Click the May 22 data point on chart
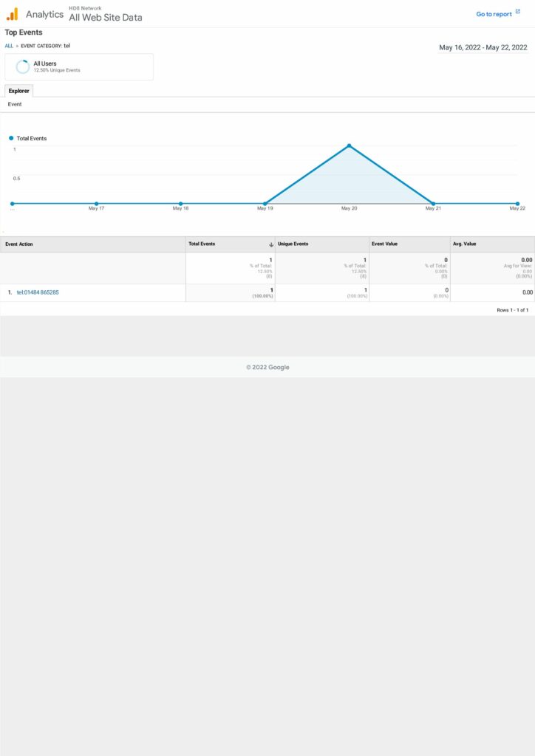The width and height of the screenshot is (535, 756). [517, 204]
